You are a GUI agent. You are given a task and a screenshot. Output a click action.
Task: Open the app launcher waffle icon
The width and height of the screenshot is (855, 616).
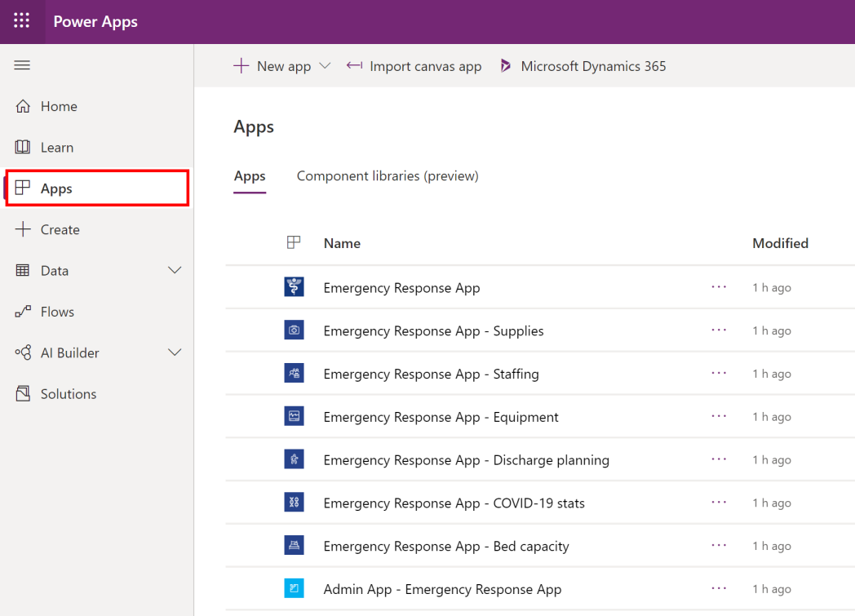click(x=22, y=21)
